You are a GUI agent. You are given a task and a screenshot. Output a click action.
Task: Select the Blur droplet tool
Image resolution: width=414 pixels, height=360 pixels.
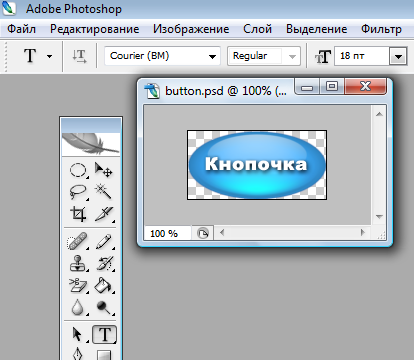[x=78, y=307]
